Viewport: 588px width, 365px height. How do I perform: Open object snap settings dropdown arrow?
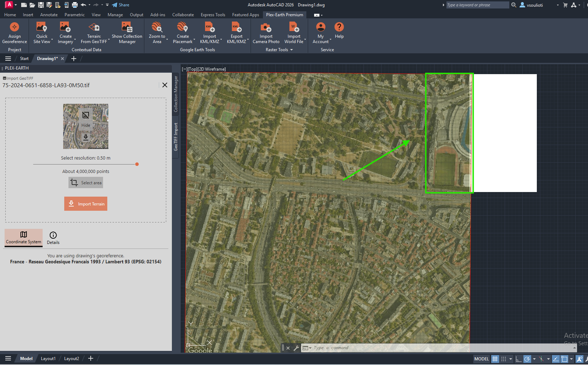[571, 359]
